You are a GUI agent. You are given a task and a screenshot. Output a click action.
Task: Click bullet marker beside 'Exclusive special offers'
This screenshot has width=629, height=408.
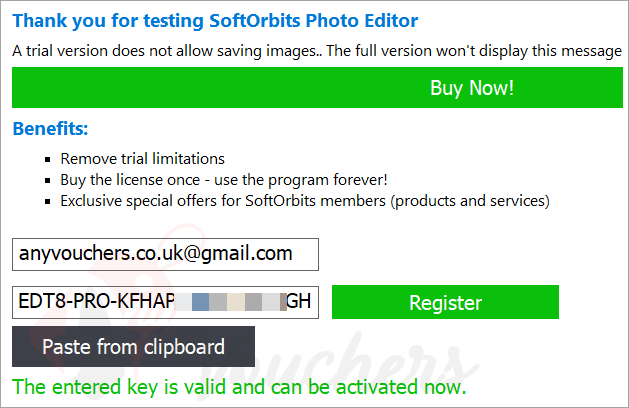click(x=47, y=201)
